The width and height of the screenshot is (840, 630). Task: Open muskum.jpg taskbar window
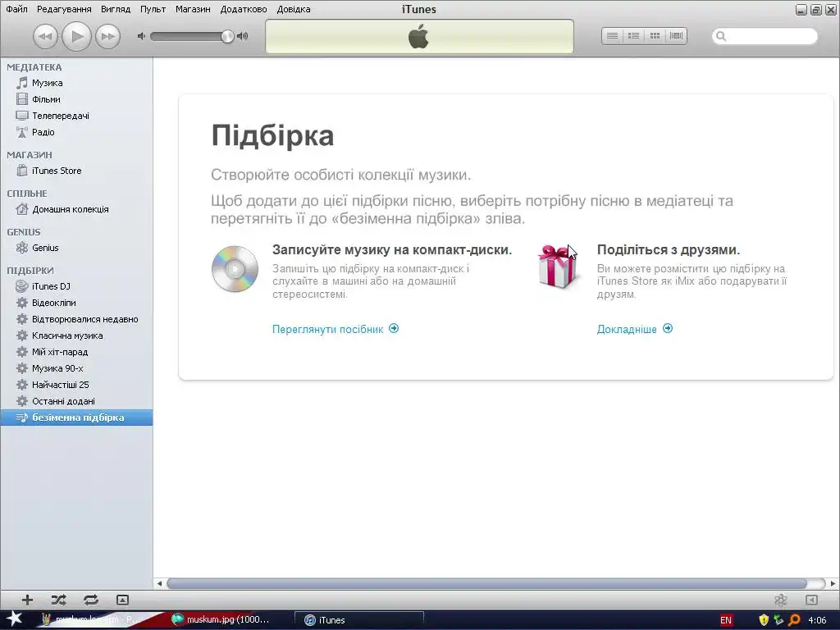pyautogui.click(x=221, y=620)
